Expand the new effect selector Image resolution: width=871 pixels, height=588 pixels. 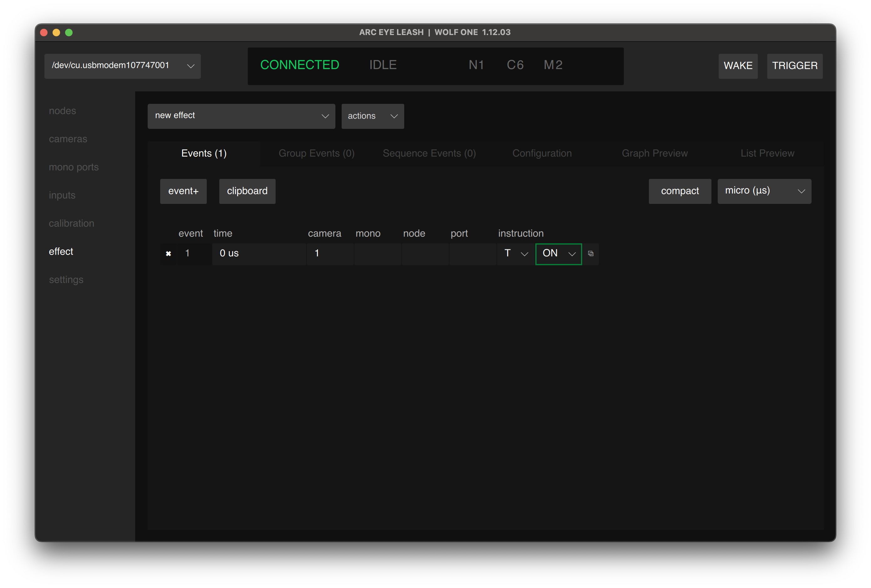[x=241, y=116]
